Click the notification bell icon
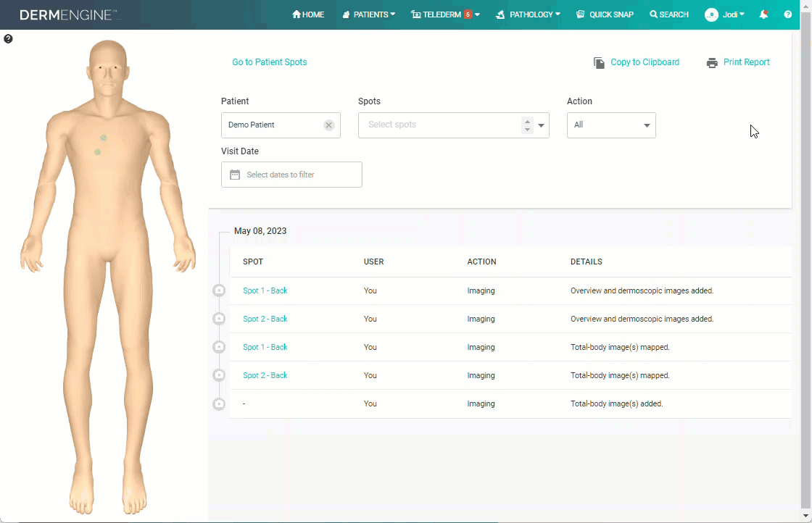812x523 pixels. [x=763, y=14]
